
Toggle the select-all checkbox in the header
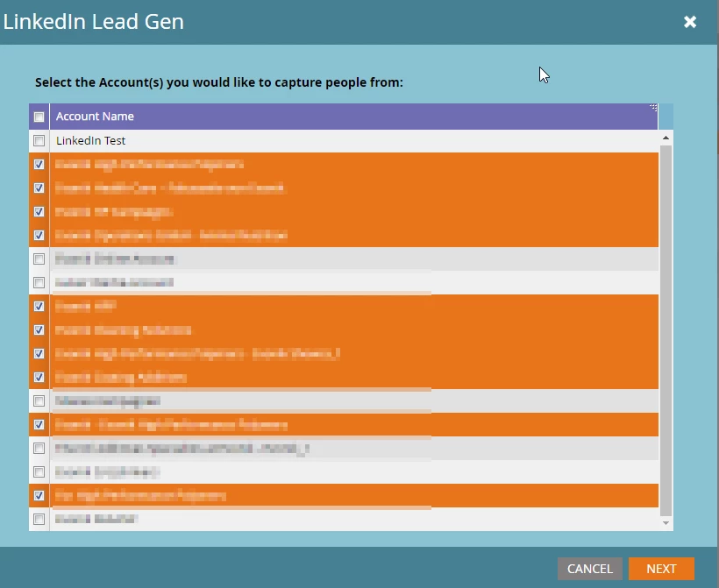click(x=39, y=117)
